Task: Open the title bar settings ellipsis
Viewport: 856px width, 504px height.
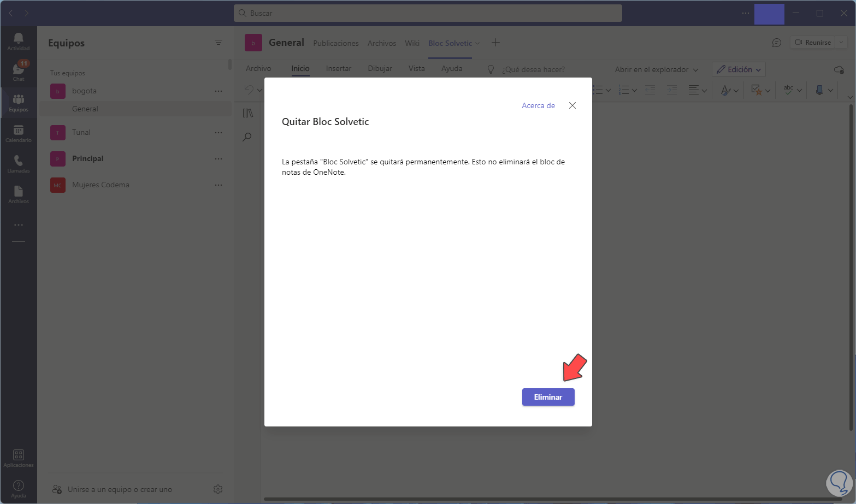Action: pyautogui.click(x=746, y=13)
